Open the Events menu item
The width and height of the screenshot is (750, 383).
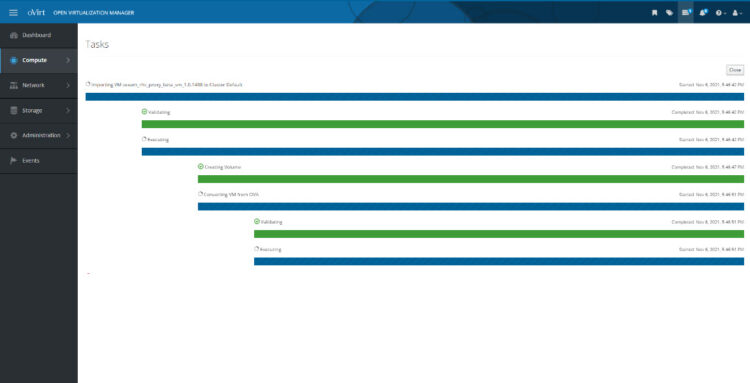point(39,161)
